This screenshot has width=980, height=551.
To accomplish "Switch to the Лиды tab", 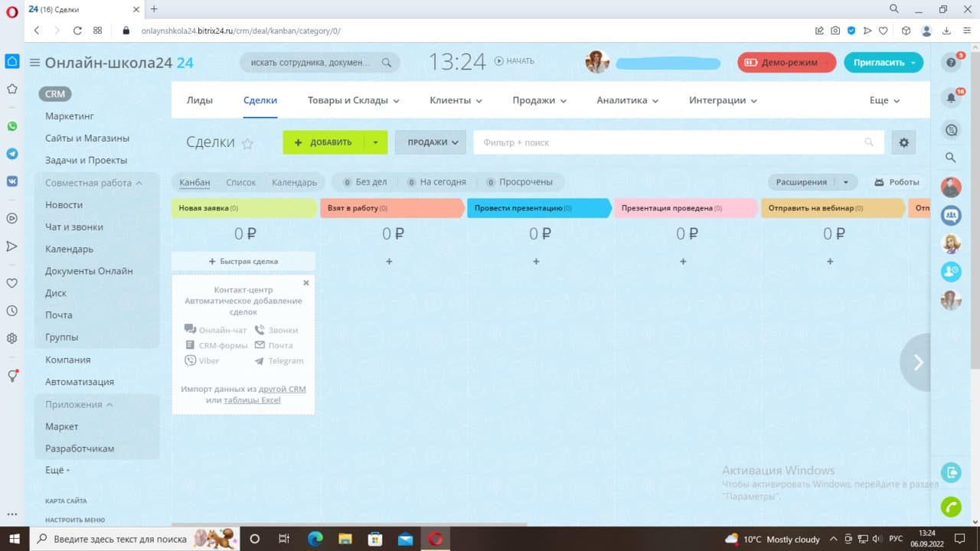I will pyautogui.click(x=200, y=100).
